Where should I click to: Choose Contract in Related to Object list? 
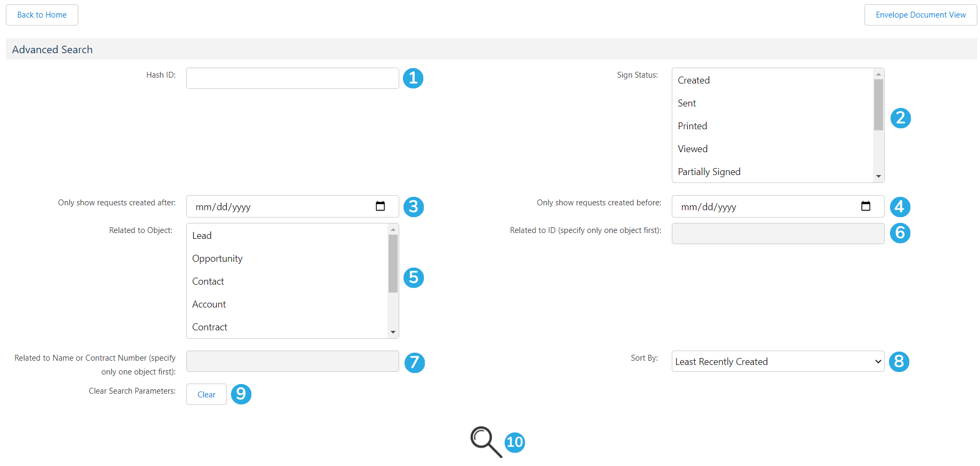[287, 327]
